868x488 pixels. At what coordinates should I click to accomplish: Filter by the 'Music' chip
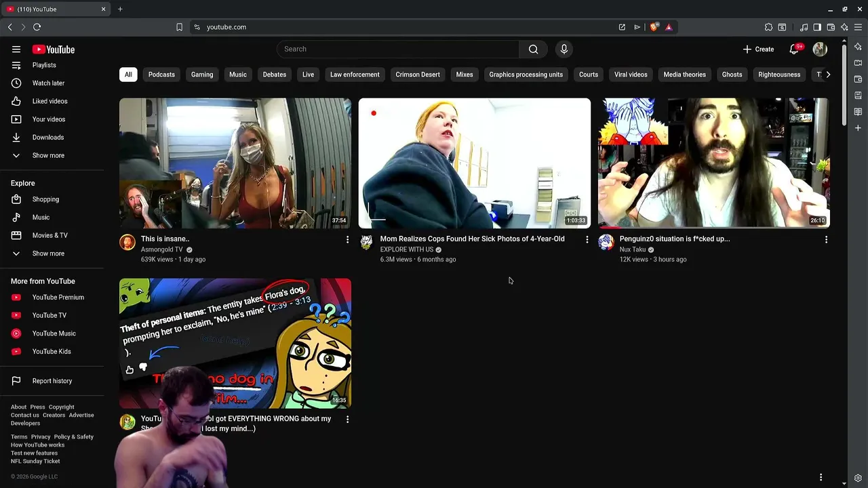(238, 75)
